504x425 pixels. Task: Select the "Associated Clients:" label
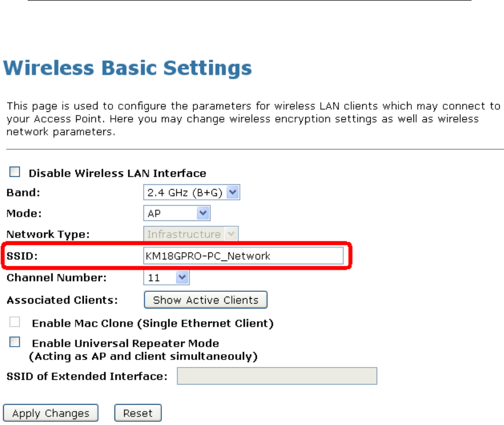click(x=62, y=300)
